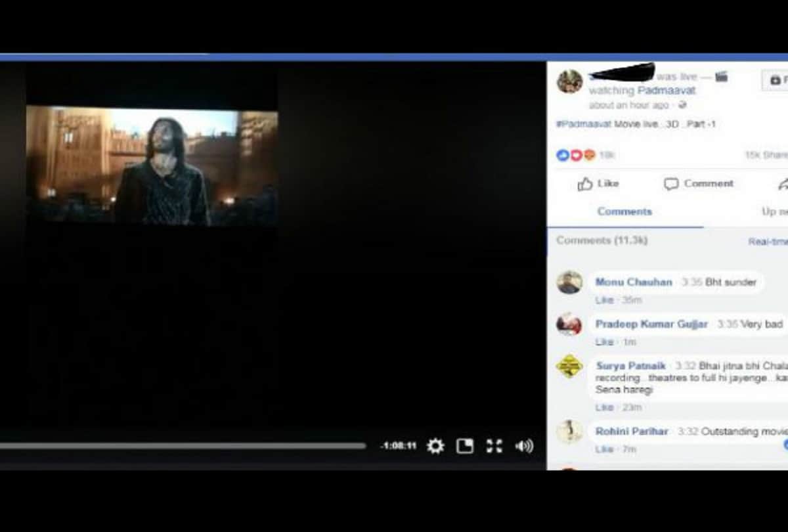Viewport: 788px width, 532px height.
Task: Like Surya Patnaik's comment
Action: click(604, 408)
